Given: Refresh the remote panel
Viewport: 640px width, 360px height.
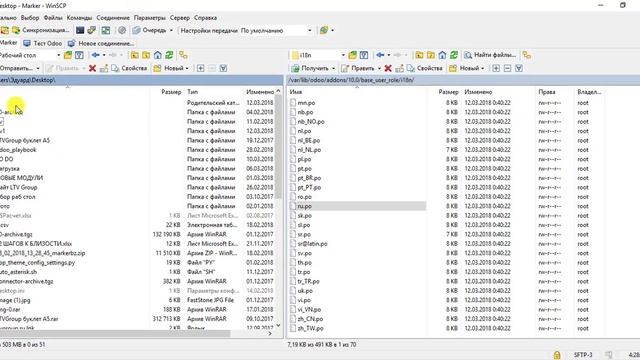Looking at the screenshot, I should (454, 55).
